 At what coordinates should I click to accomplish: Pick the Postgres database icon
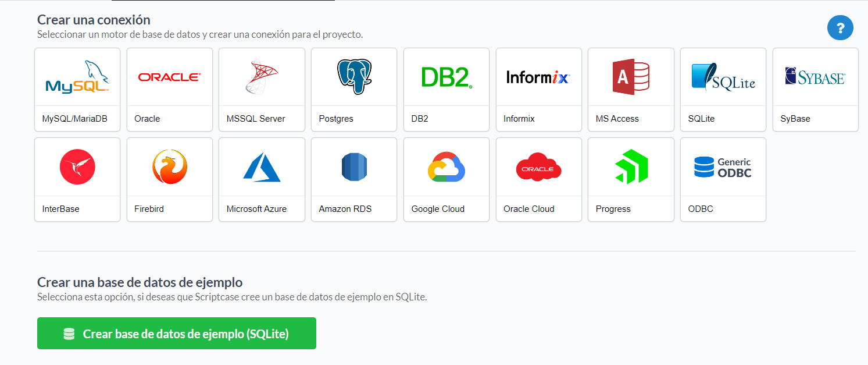pos(353,90)
